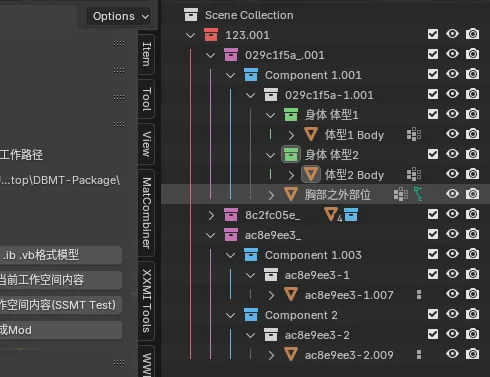
Task: Click render camera icon for Component 2
Action: click(472, 314)
